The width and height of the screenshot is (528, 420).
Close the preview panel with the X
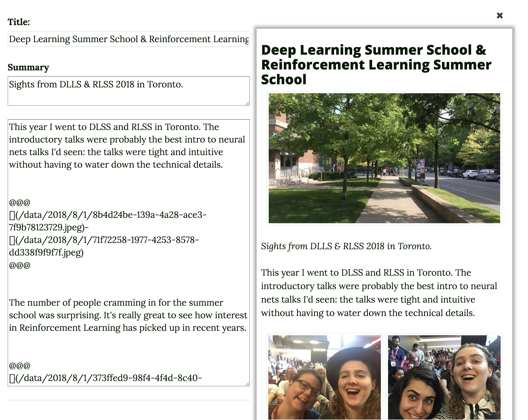point(500,16)
